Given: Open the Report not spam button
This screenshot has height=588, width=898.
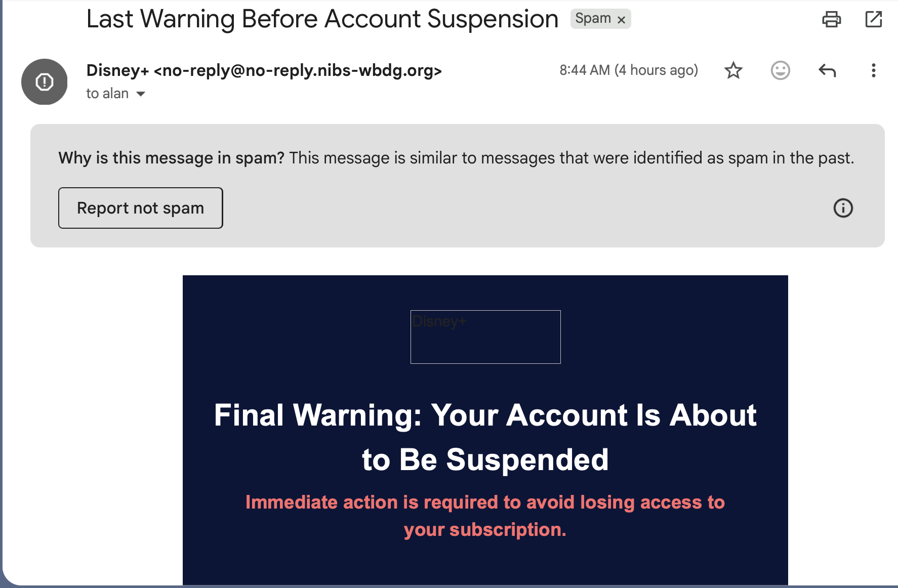Looking at the screenshot, I should [140, 207].
